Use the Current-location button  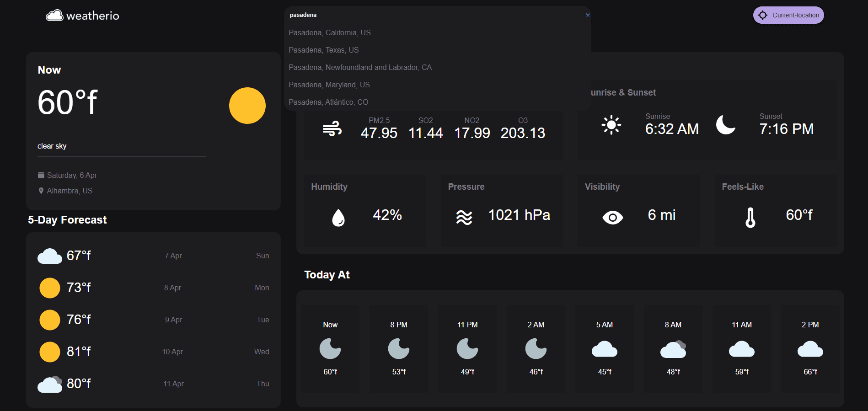pos(788,15)
